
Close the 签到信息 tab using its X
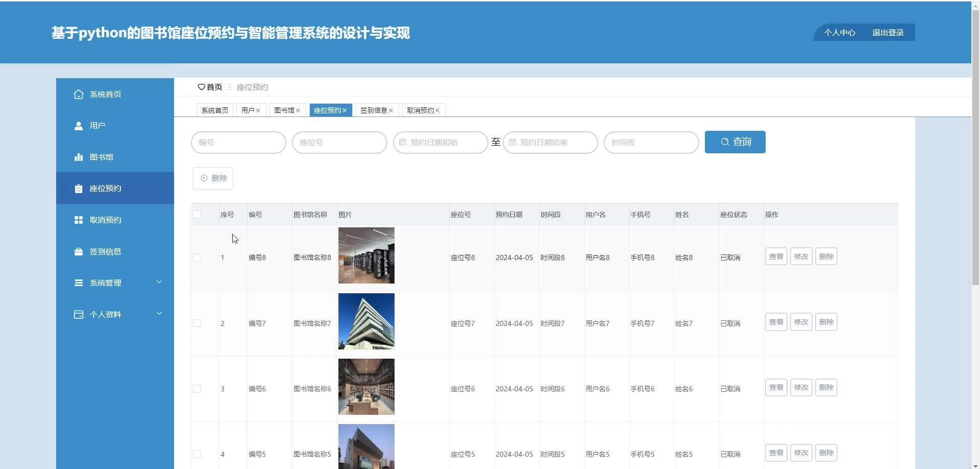point(391,110)
